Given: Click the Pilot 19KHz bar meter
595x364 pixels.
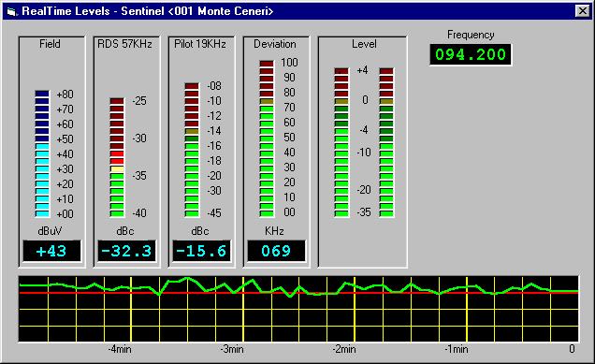Looking at the screenshot, I should [x=192, y=150].
